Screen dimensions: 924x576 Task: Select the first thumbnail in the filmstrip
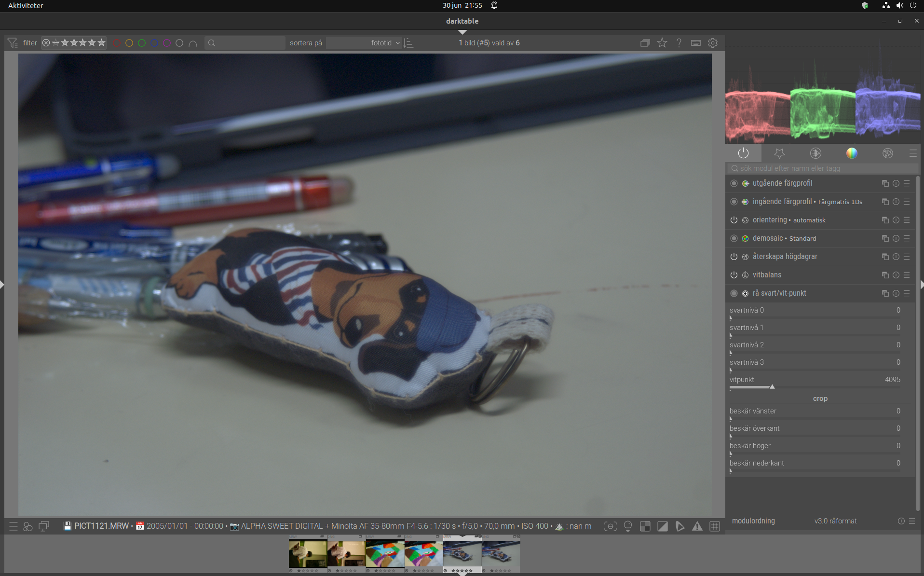pos(308,554)
